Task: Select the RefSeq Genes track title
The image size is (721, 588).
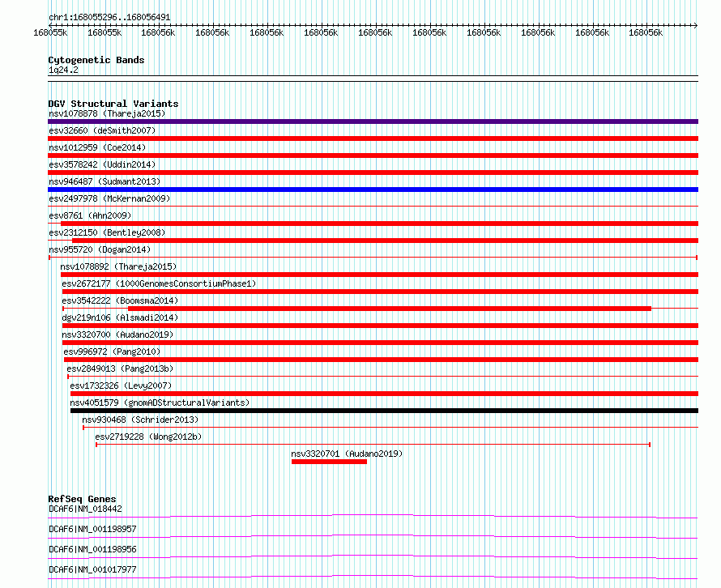Action: 83,499
